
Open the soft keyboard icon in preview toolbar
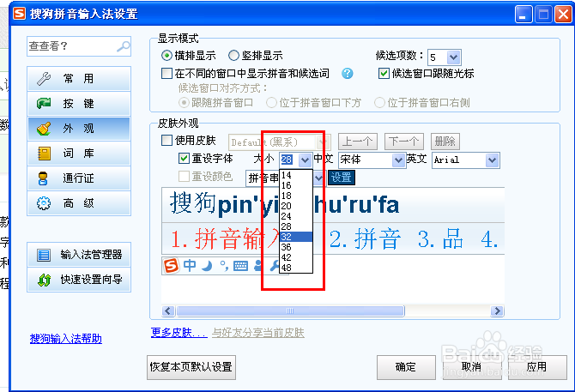[240, 266]
